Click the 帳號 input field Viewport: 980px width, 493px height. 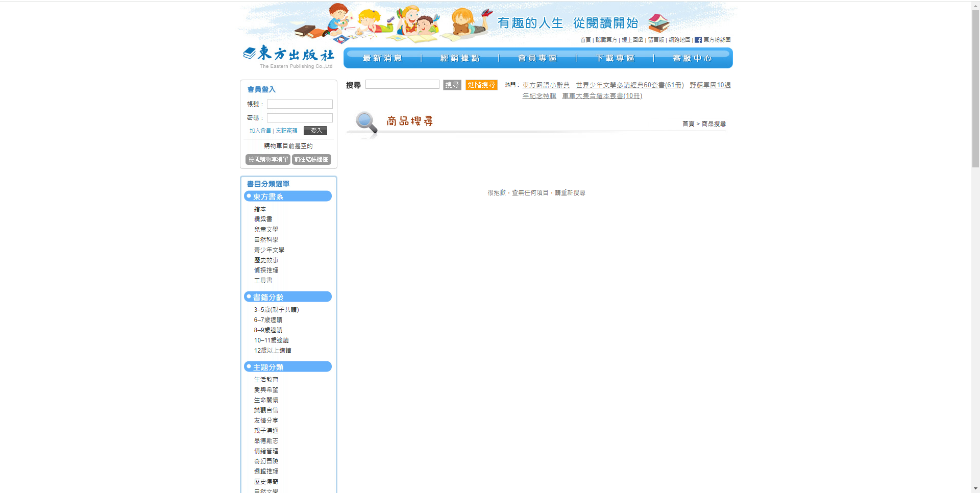click(x=300, y=104)
